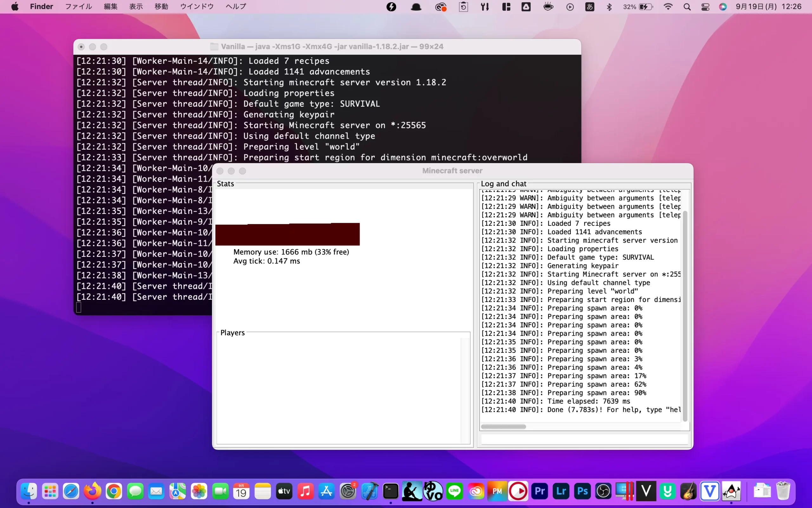The width and height of the screenshot is (812, 508).
Task: Open the Photos app in the dock
Action: (199, 491)
